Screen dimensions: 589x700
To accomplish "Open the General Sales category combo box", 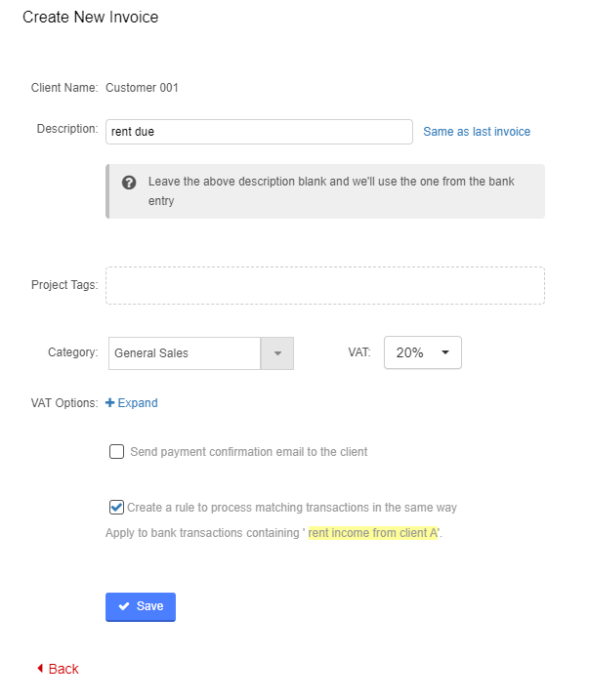I will (x=201, y=353).
